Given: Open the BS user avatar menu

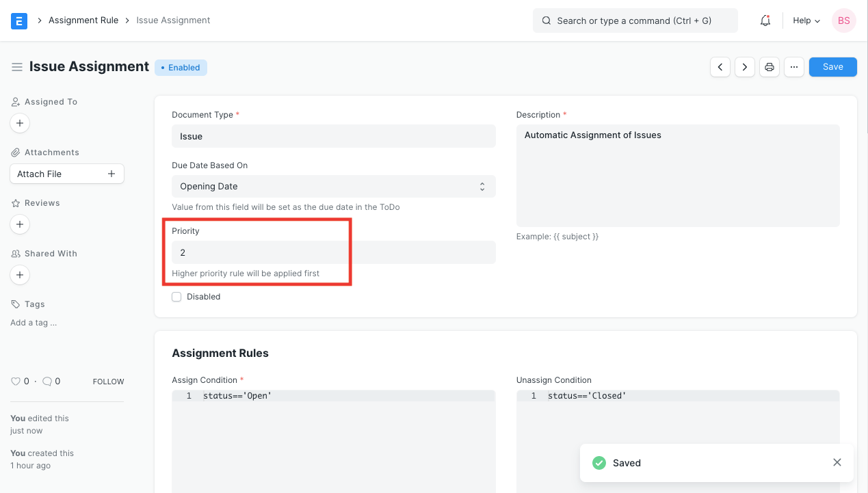Looking at the screenshot, I should (x=843, y=21).
